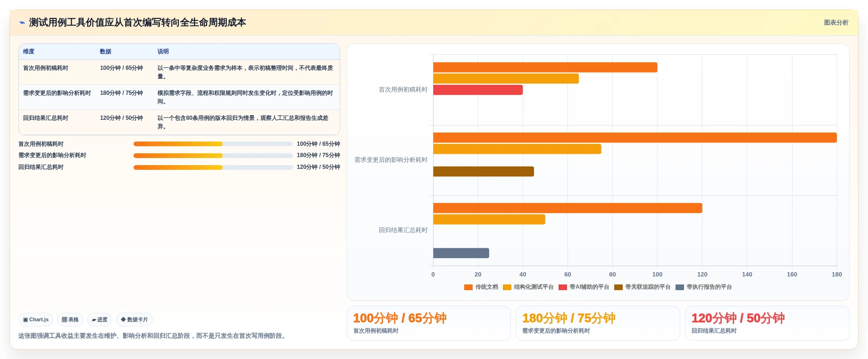Click the 图表分析 label in the header

836,23
